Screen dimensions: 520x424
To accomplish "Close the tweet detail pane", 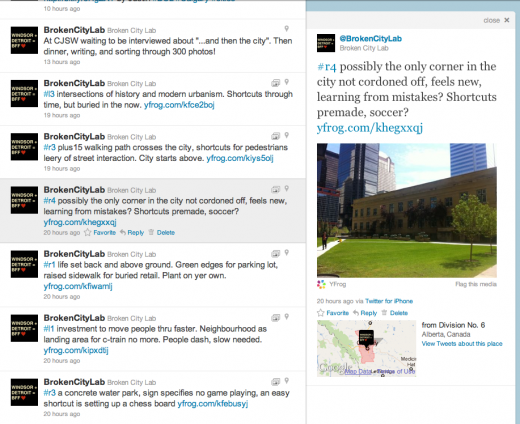I will tap(496, 20).
